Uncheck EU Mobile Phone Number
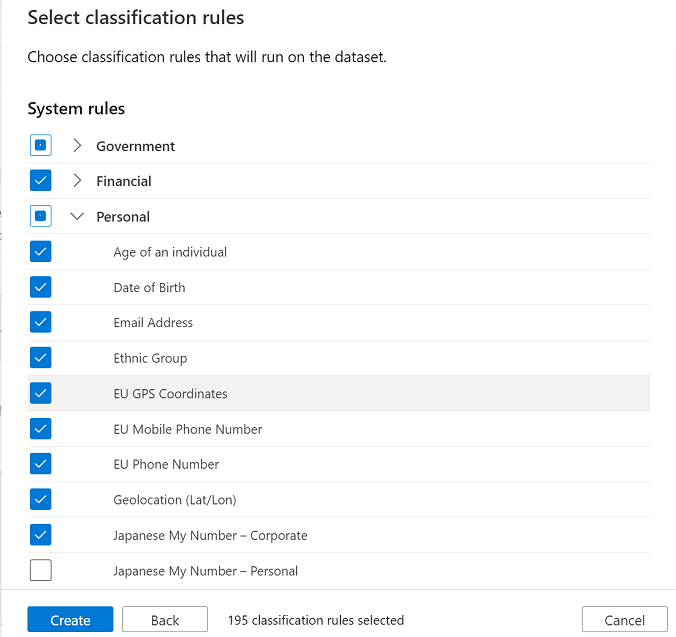Viewport: 676px width, 637px height. (41, 429)
